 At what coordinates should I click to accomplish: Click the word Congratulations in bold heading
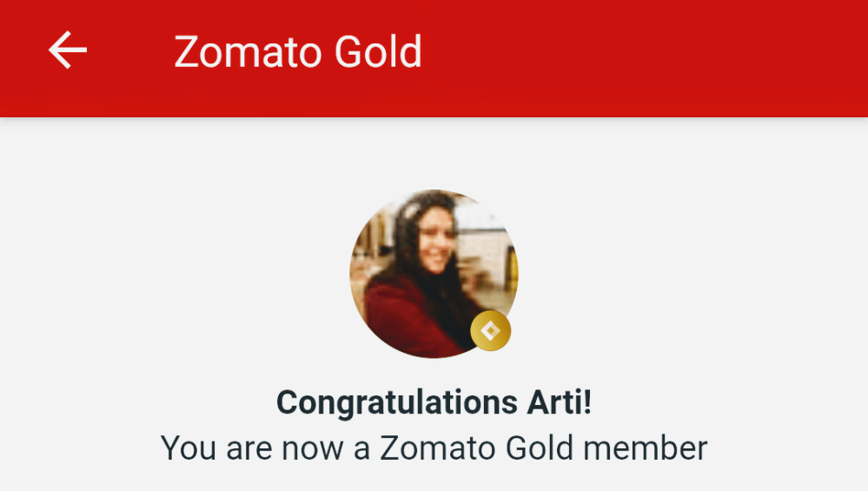coord(397,403)
